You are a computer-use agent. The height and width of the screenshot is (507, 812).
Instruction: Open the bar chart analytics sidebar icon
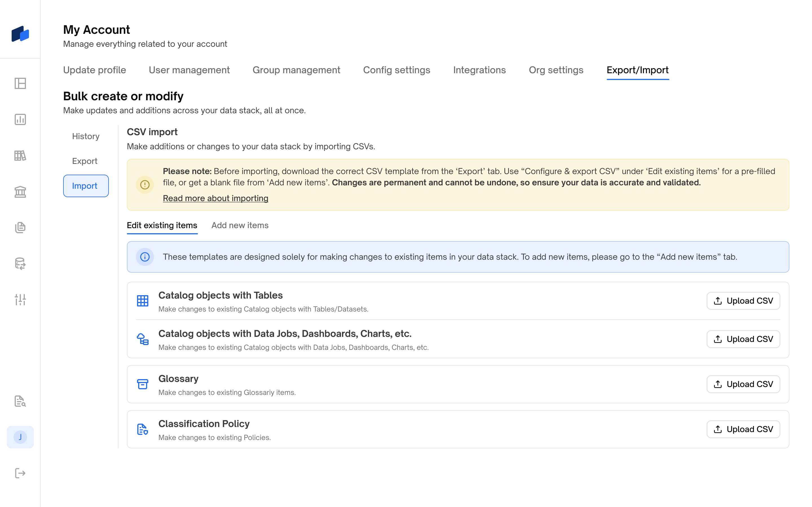click(20, 119)
